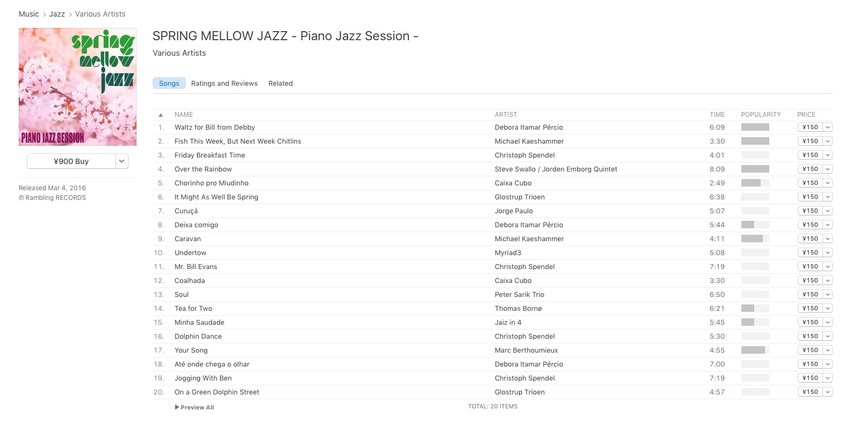Click the Preview All play icon
Screen dimensions: 868x440
(177, 407)
